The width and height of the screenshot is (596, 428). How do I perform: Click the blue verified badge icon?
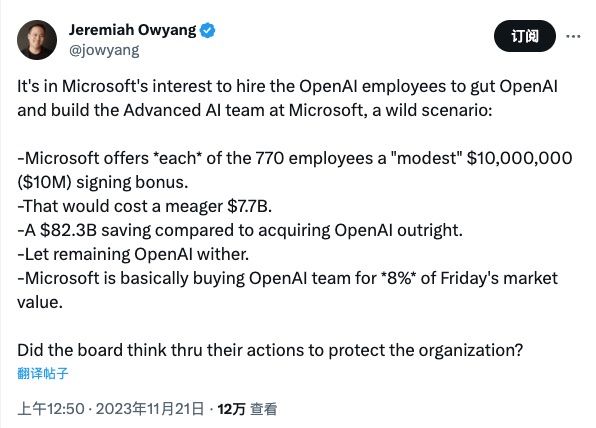click(208, 30)
